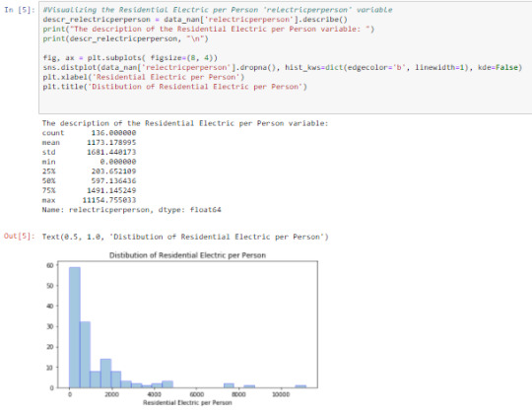
Task: Click the output heading 'The description of the Residential'
Action: click(185, 123)
